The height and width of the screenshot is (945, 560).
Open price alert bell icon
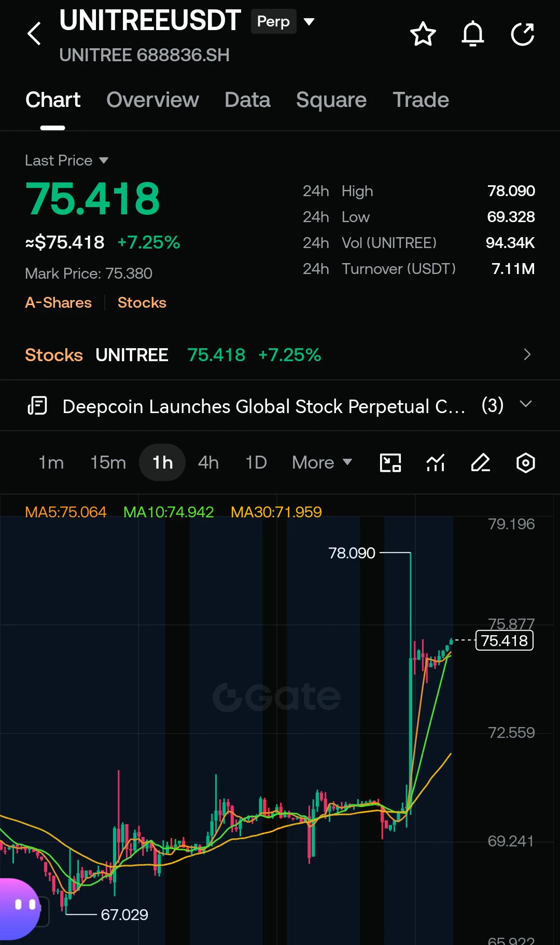tap(473, 34)
